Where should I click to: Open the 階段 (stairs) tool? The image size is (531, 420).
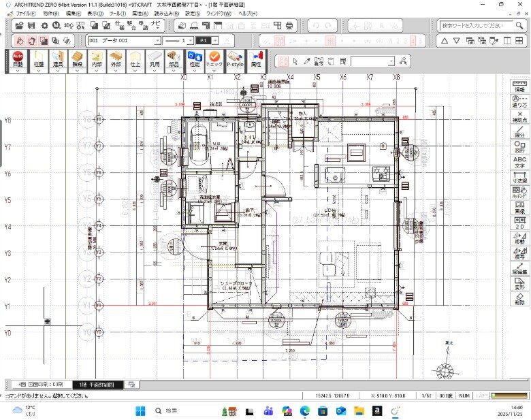point(78,59)
